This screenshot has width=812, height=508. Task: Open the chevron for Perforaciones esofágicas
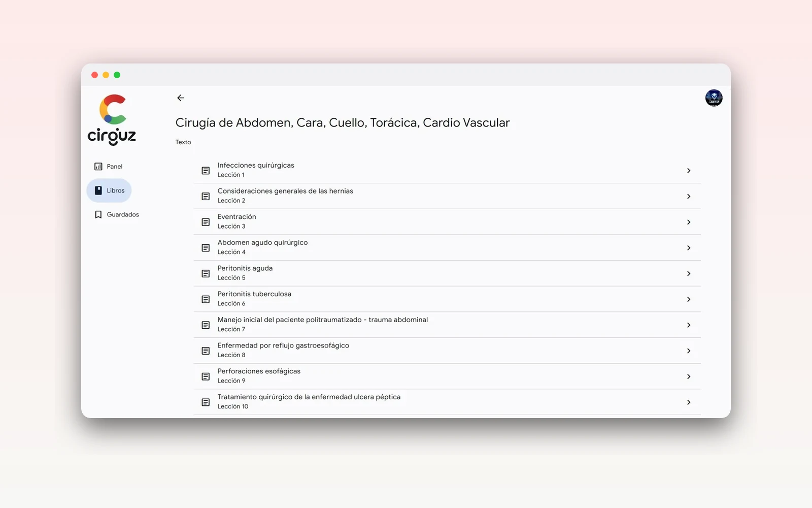(689, 376)
